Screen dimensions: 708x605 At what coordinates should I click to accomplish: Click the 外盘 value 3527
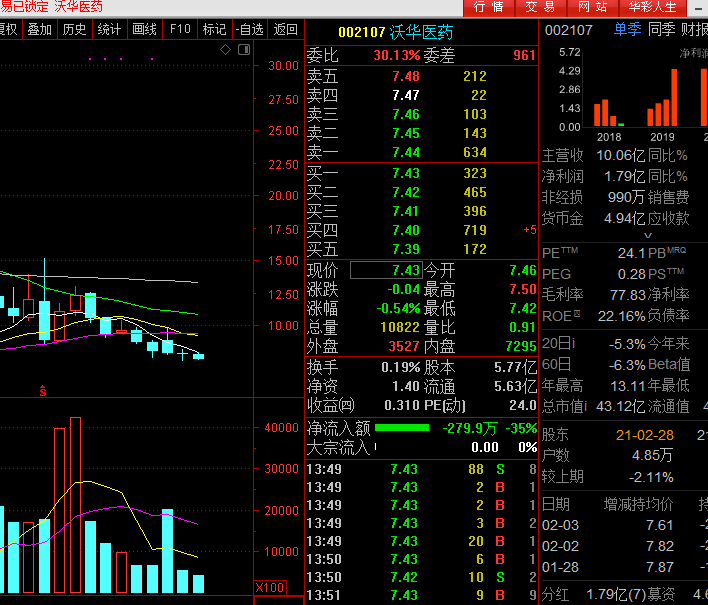point(404,346)
